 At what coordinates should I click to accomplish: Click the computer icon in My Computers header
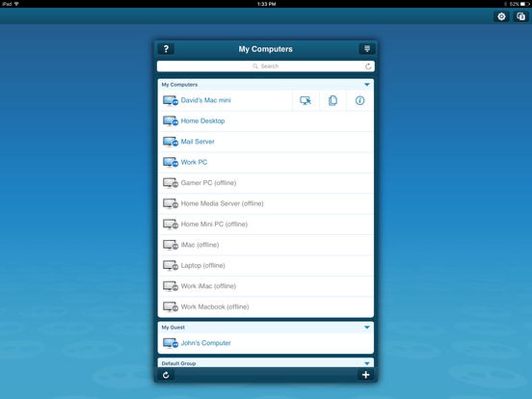click(x=367, y=49)
